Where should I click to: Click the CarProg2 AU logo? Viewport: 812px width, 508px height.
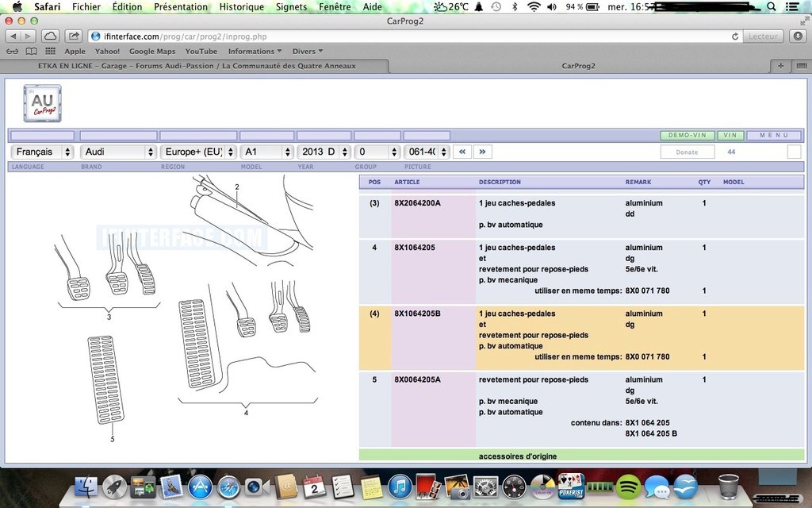(x=43, y=104)
